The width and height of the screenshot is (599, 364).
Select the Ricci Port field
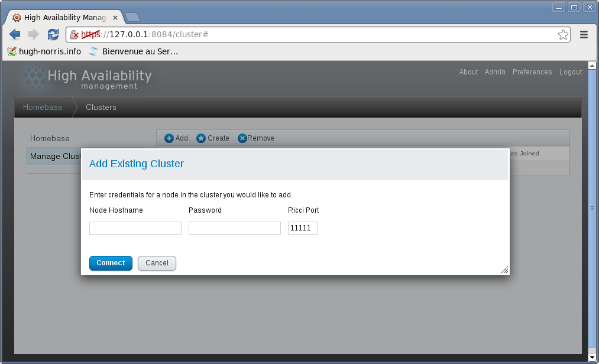[303, 228]
